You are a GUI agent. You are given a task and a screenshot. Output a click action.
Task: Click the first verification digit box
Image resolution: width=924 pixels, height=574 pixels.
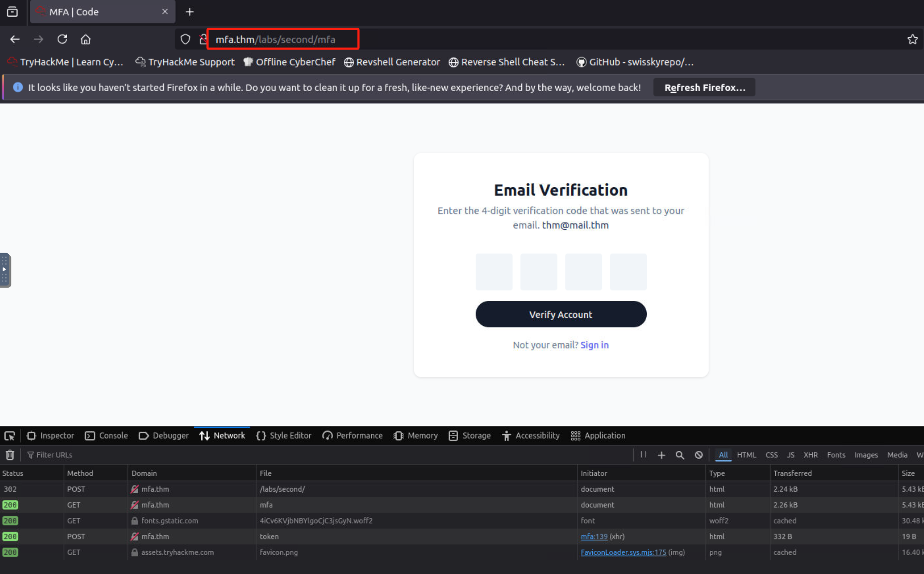click(494, 271)
